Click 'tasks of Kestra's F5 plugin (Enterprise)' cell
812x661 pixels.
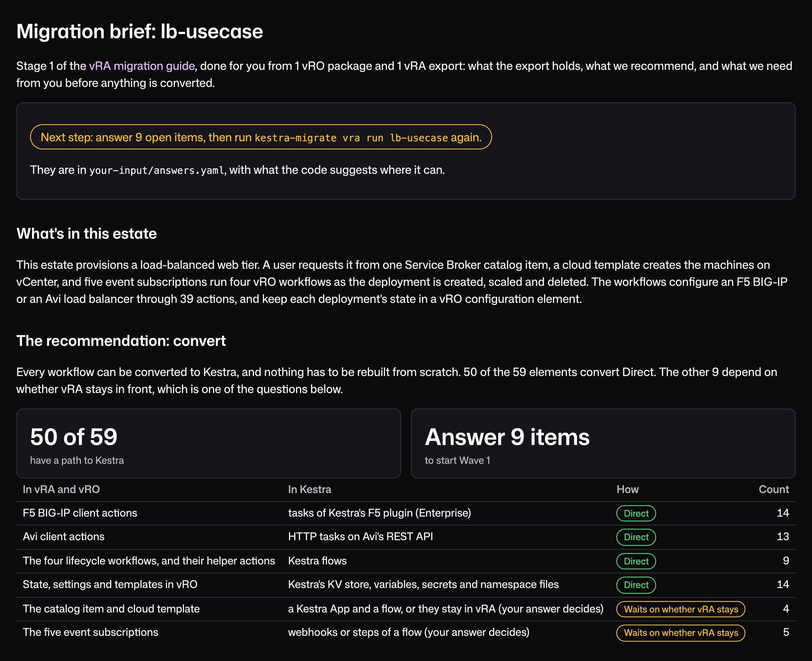coord(380,513)
